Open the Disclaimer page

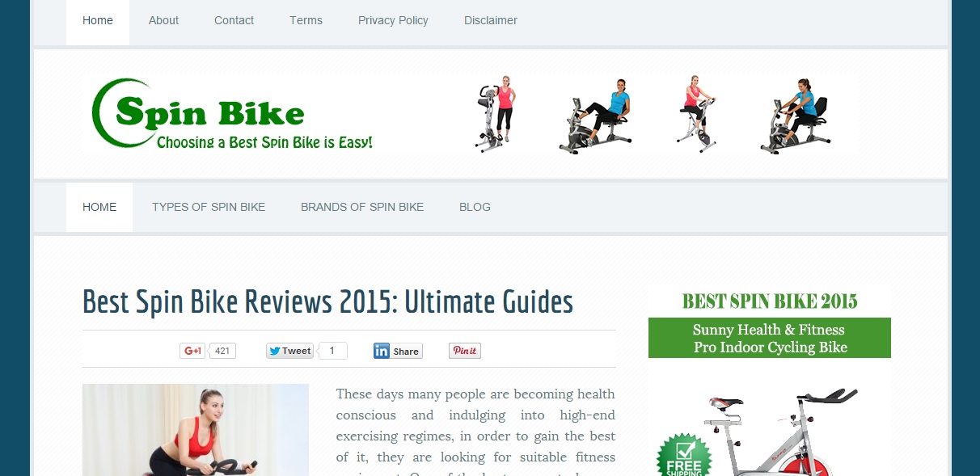(x=491, y=21)
